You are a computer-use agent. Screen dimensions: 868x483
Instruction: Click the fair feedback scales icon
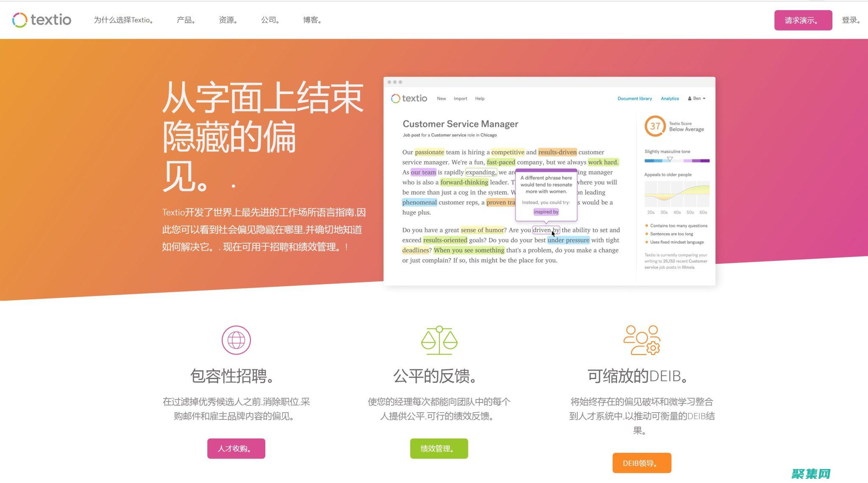pos(439,339)
